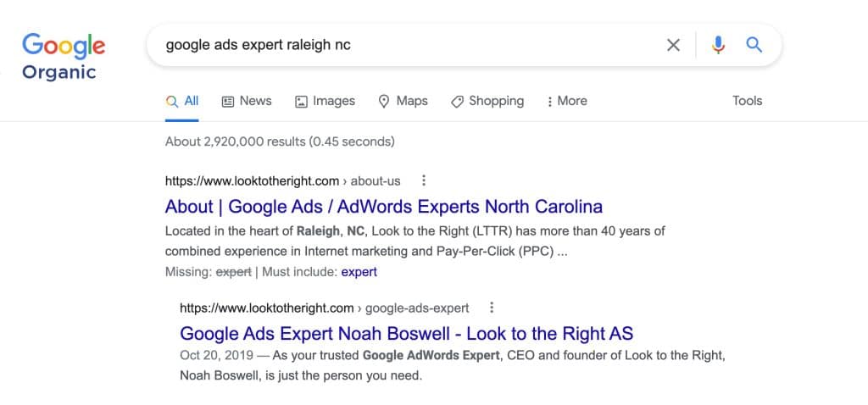The image size is (868, 405).
Task: Switch to the News tab
Action: (247, 101)
